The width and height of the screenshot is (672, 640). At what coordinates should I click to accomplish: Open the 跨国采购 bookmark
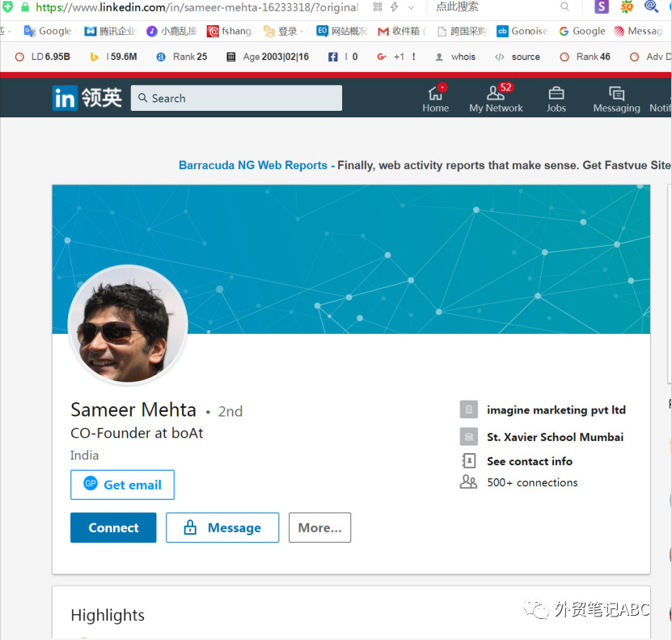[x=462, y=31]
